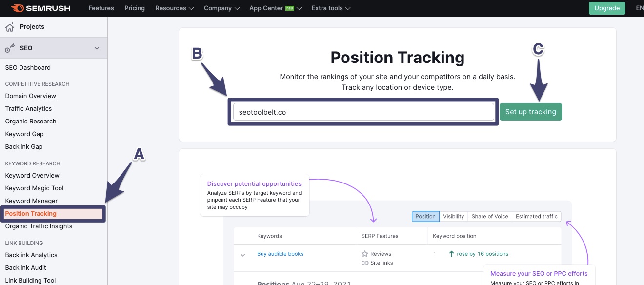Open the Extra tools dropdown

point(331,8)
